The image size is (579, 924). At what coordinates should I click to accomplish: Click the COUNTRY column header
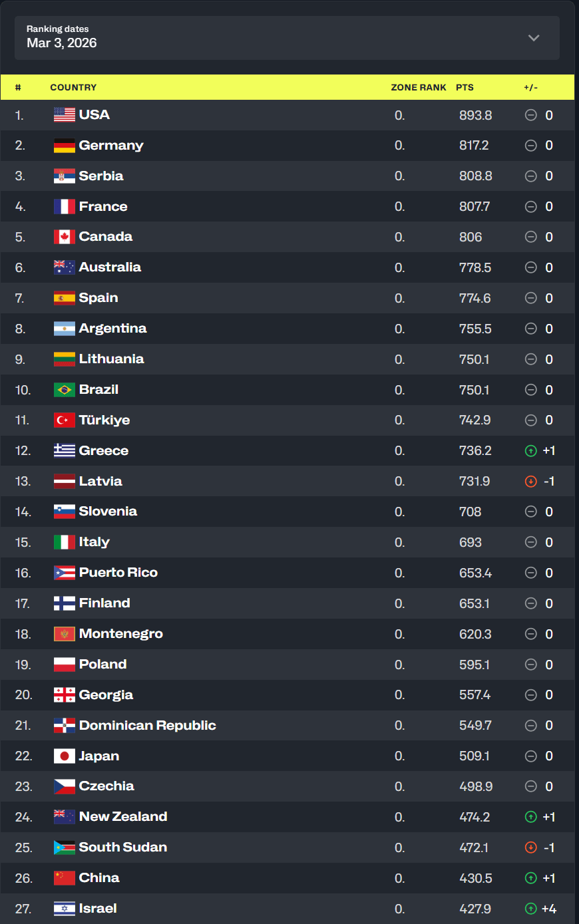click(x=73, y=88)
